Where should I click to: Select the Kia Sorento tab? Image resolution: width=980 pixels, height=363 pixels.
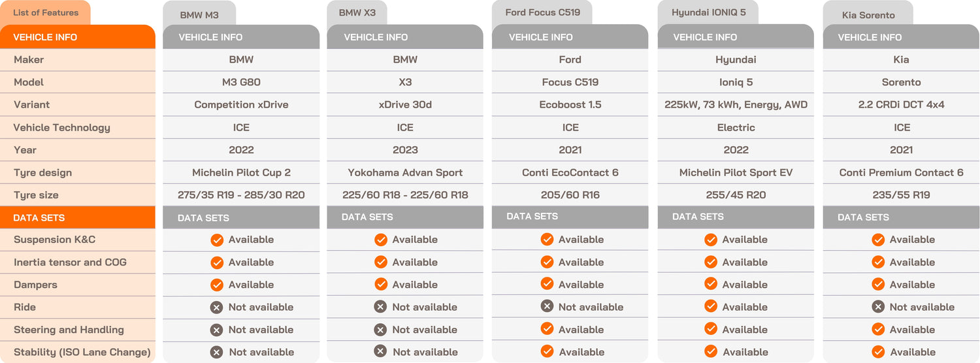pyautogui.click(x=868, y=15)
